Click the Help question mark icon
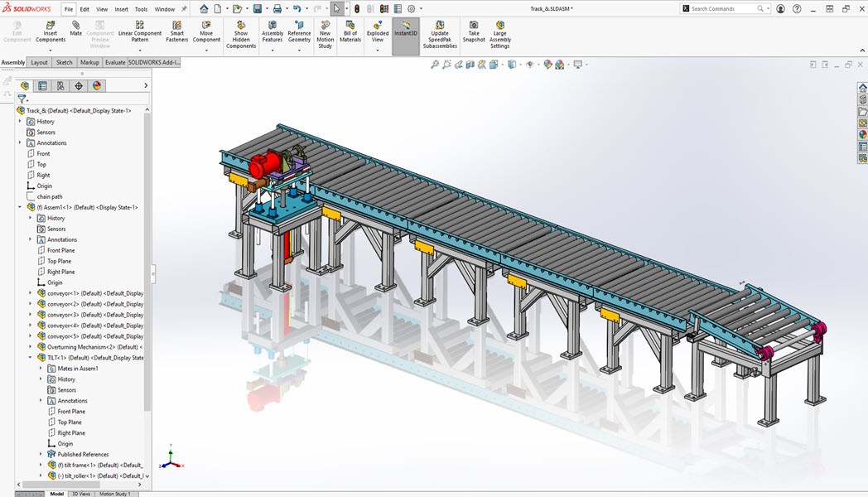 pos(797,9)
